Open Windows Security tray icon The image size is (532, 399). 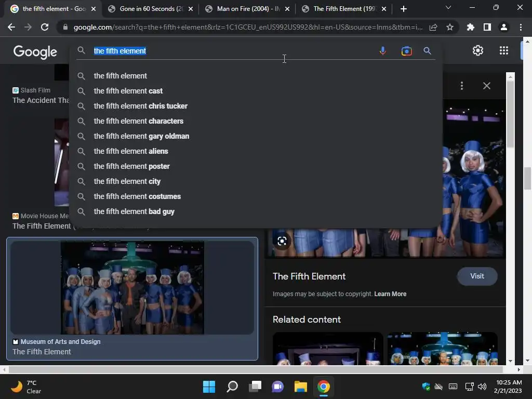426,387
